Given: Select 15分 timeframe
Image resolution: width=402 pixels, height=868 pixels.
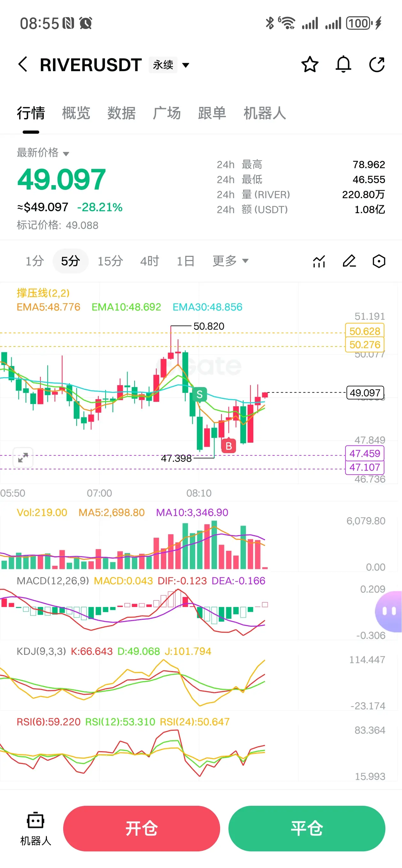Looking at the screenshot, I should coord(110,261).
